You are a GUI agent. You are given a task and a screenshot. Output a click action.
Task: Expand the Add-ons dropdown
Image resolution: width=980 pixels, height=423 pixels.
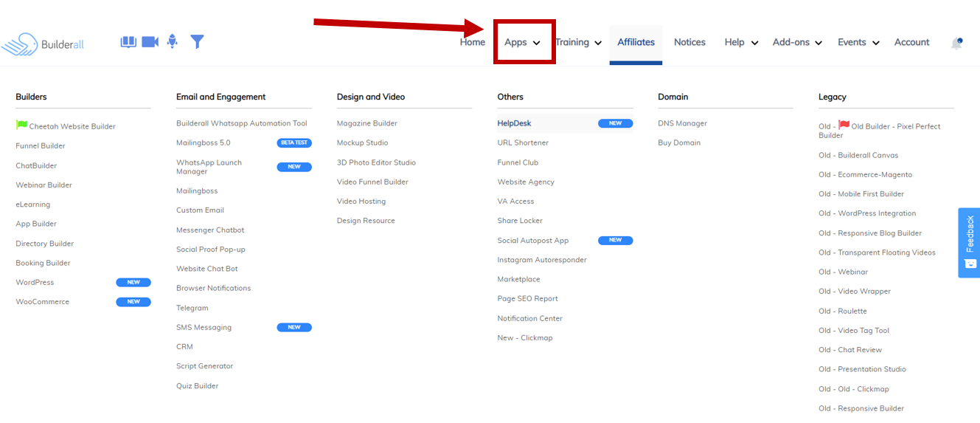[x=797, y=42]
